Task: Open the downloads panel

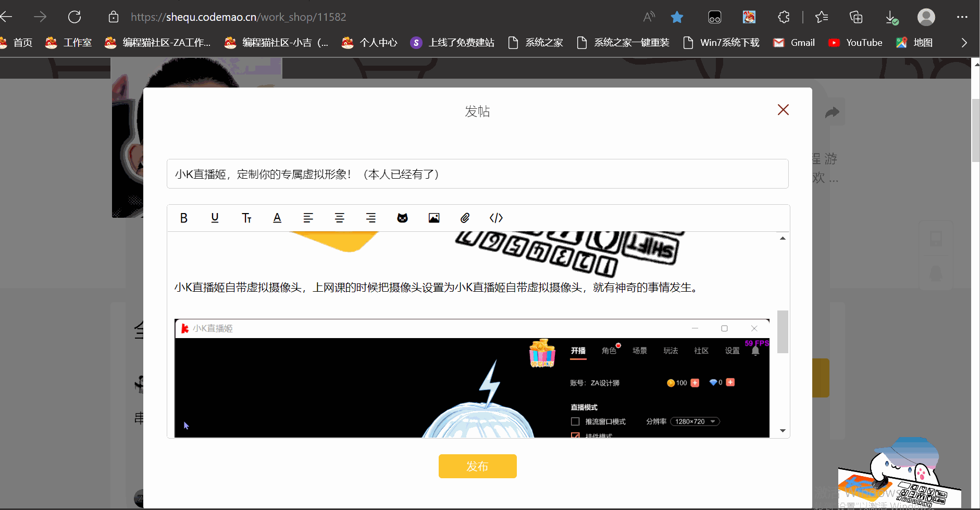Action: click(891, 18)
